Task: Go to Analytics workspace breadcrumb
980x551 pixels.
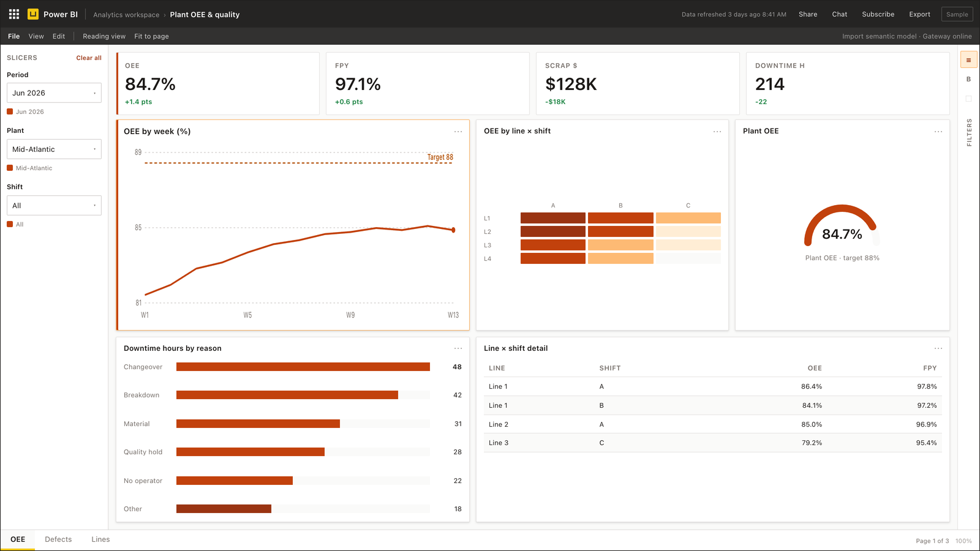Action: click(126, 15)
